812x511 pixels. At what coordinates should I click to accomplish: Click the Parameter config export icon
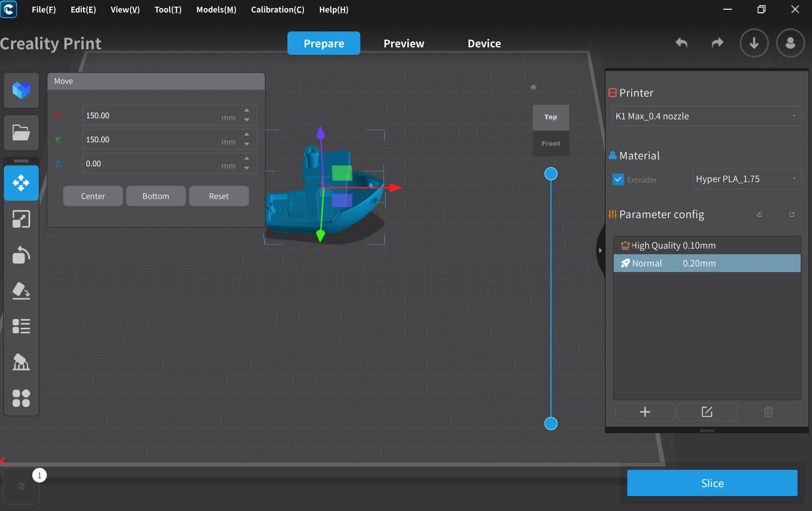tap(792, 214)
